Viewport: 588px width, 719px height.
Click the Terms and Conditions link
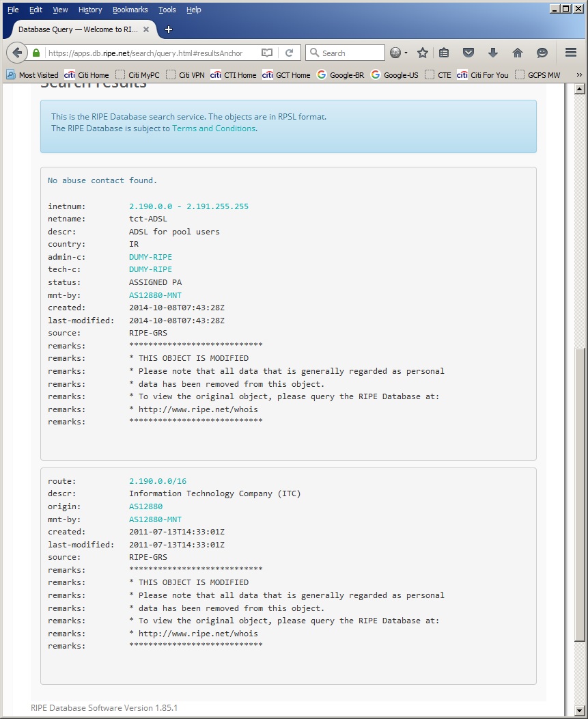pos(214,128)
